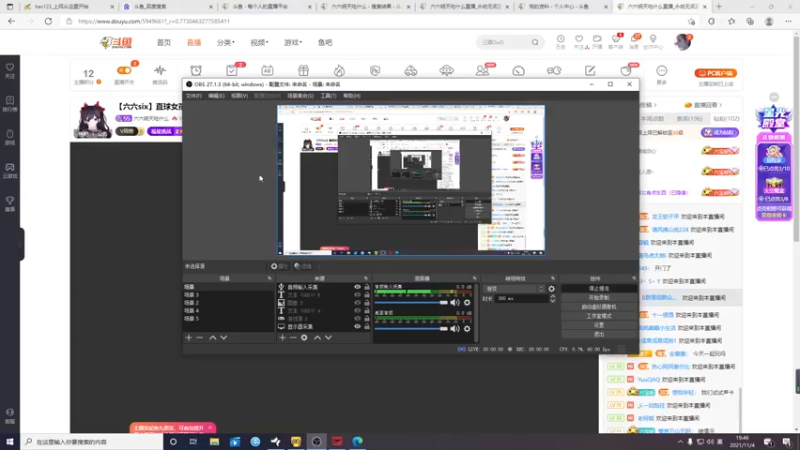The height and width of the screenshot is (450, 800).
Task: Click the alarm clock icon in Douyu toolbar
Action: (x=196, y=70)
